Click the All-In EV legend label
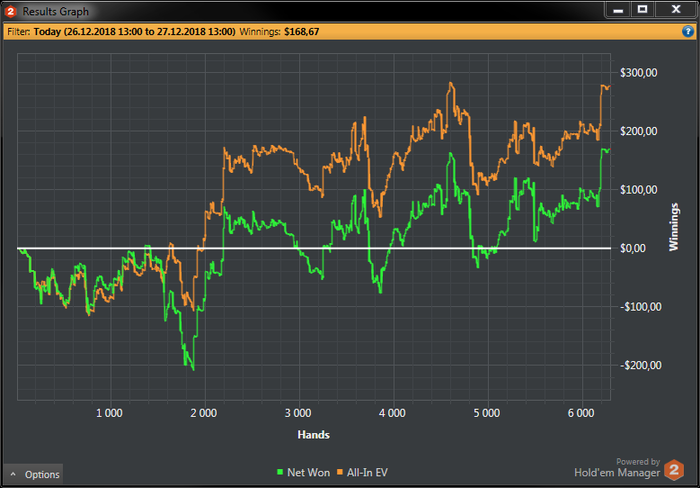This screenshot has height=488, width=700. point(367,472)
